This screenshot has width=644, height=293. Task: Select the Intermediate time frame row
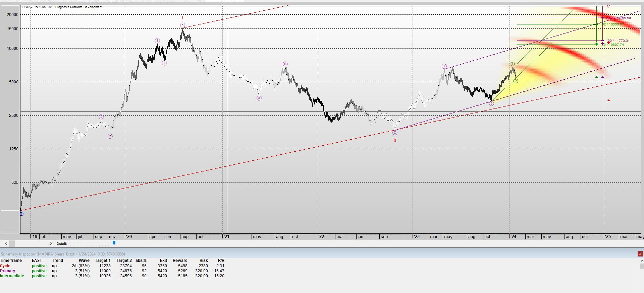[112, 276]
